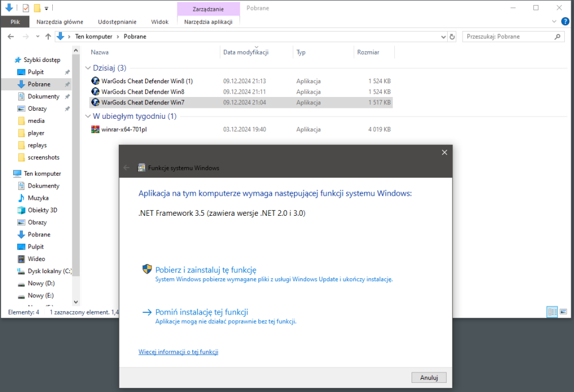
Task: Open Help via the blue question mark icon
Action: (565, 21)
